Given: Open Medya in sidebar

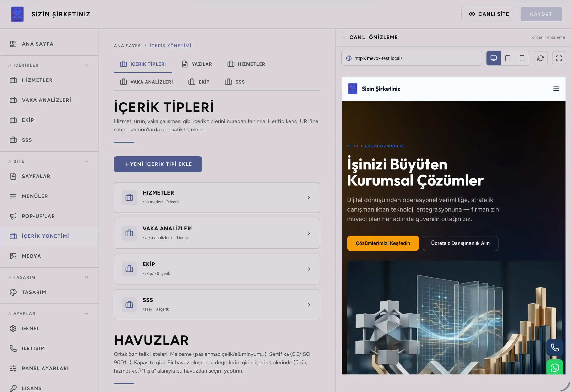Looking at the screenshot, I should pos(49,256).
